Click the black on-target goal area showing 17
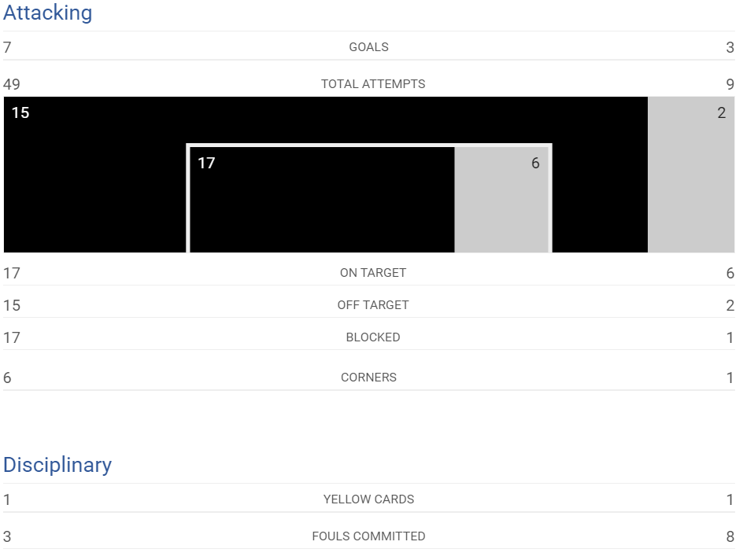 coord(322,200)
